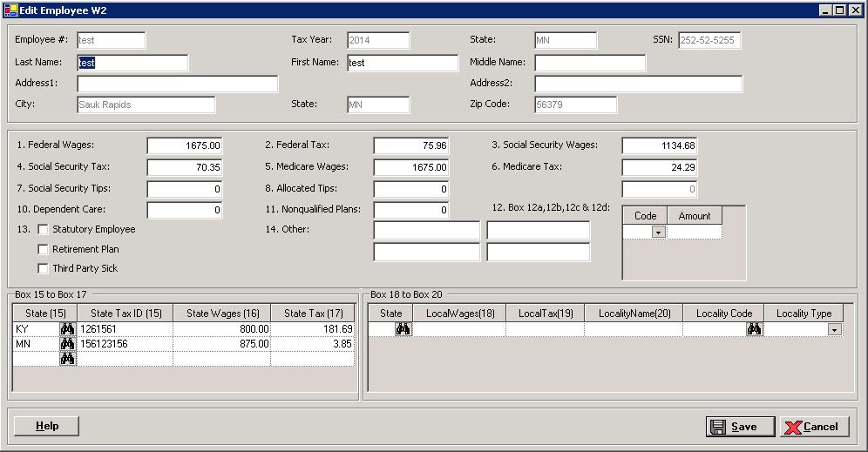
Task: Expand the Locality Type dropdown
Action: pos(835,330)
